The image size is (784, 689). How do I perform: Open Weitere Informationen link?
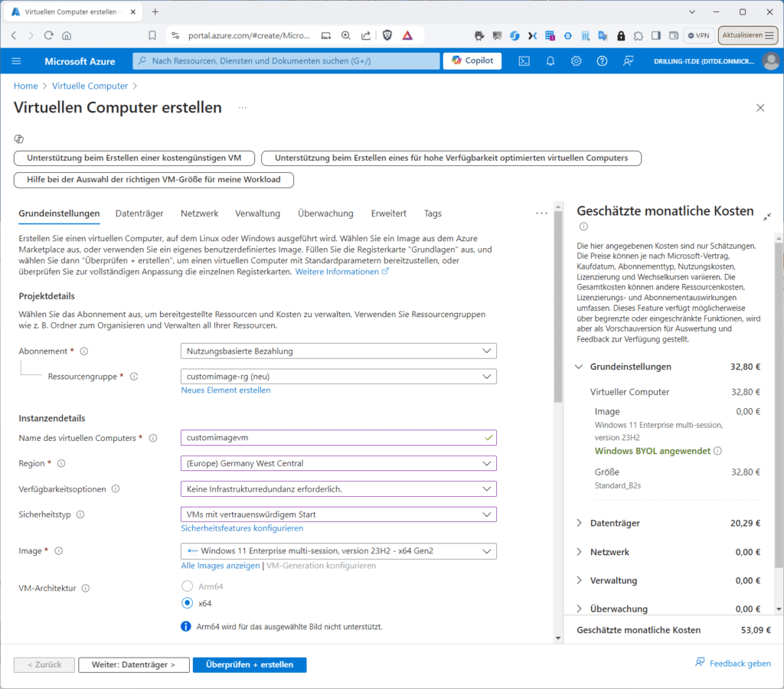[x=341, y=272]
